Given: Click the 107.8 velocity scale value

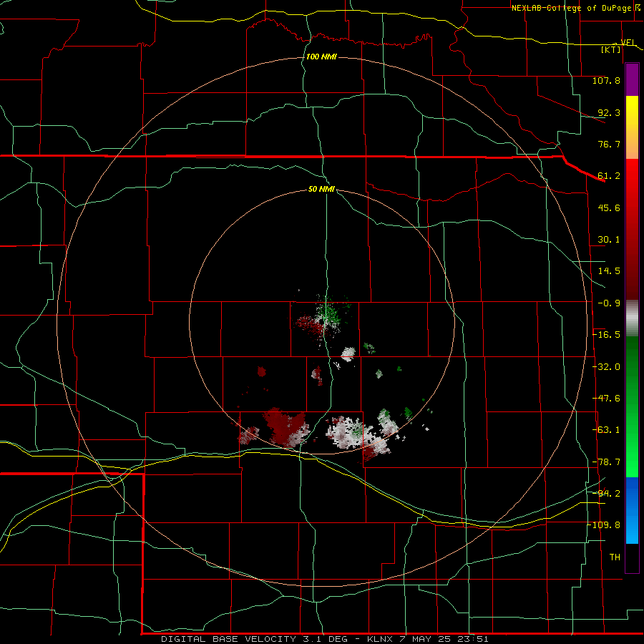Looking at the screenshot, I should click(x=606, y=80).
